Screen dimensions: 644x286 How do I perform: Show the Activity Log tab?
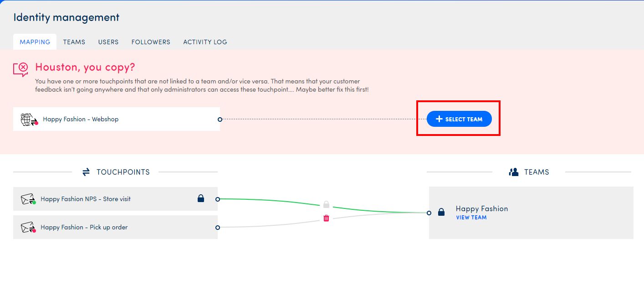point(205,42)
